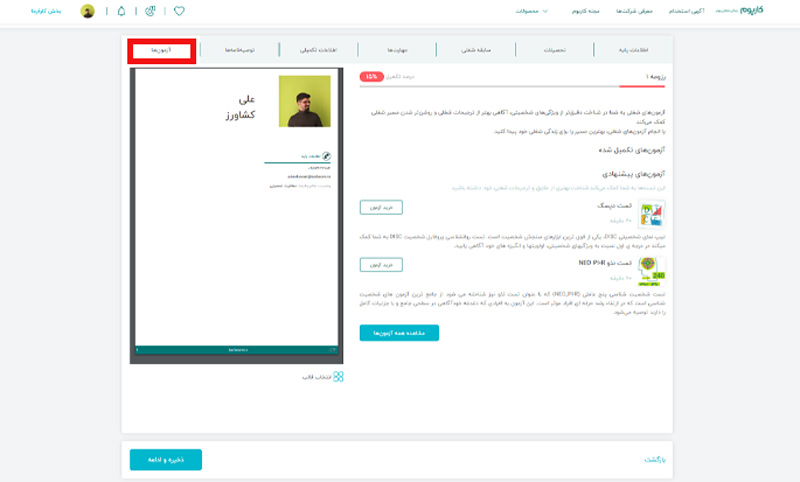The image size is (800, 482).
Task: Click the تست دیسک title
Action: point(614,205)
